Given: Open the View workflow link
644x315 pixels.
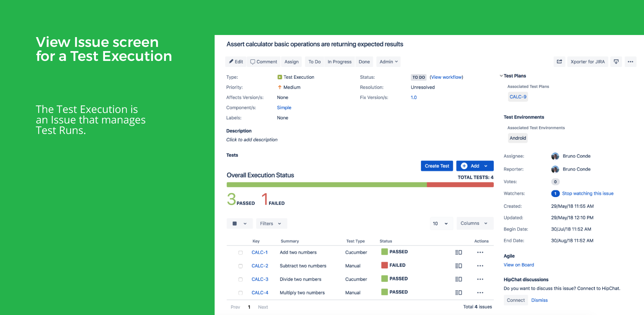Looking at the screenshot, I should click(x=446, y=77).
